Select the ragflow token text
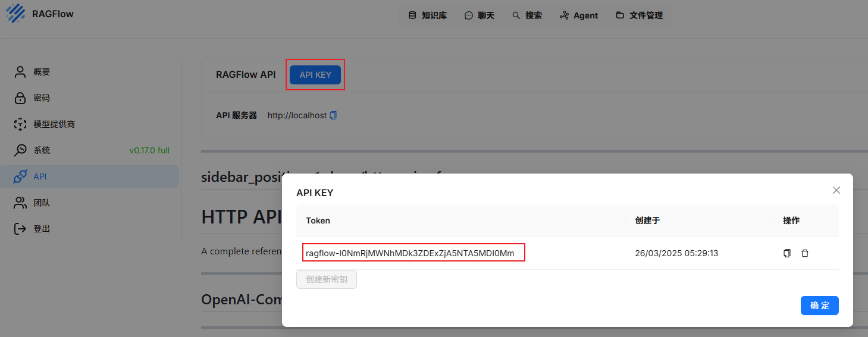 410,253
